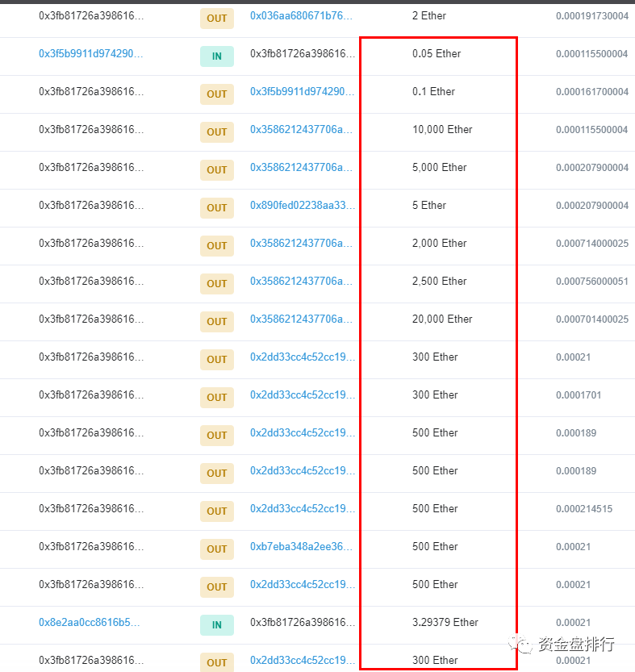This screenshot has height=672, width=635.
Task: Select the 10,000 Ether value cell
Action: click(442, 130)
